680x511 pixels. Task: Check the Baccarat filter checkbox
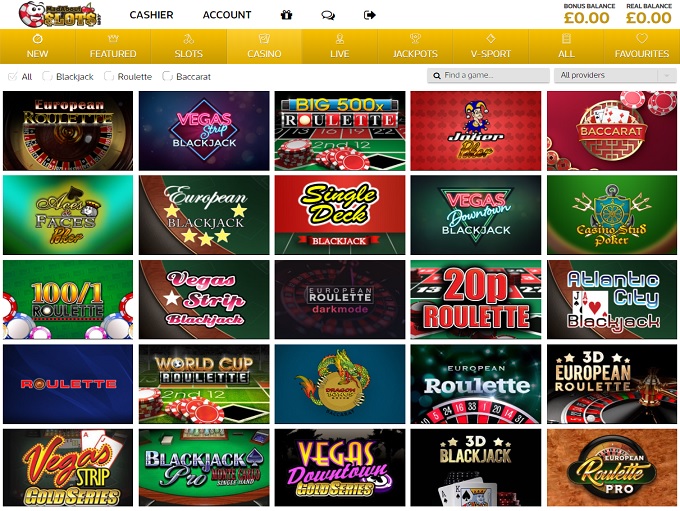[167, 76]
